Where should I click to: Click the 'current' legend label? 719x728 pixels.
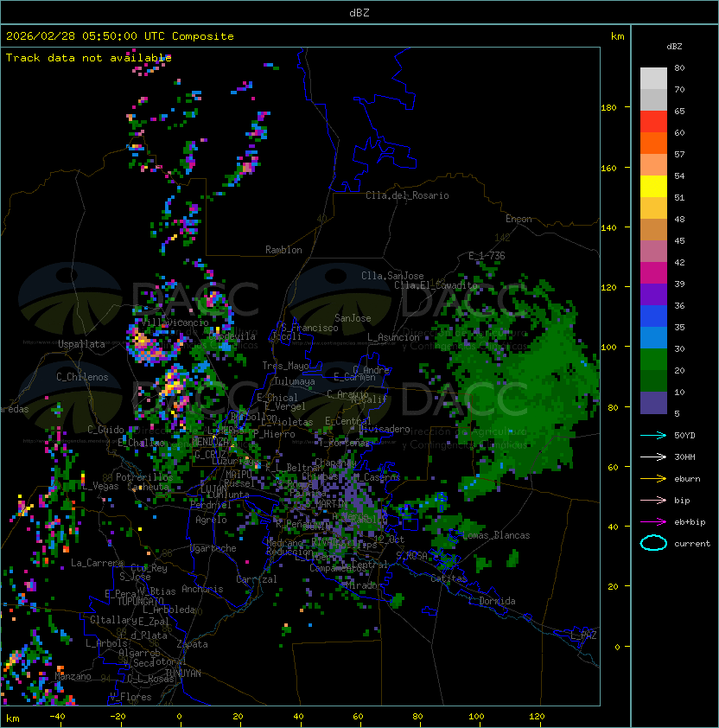click(x=692, y=544)
